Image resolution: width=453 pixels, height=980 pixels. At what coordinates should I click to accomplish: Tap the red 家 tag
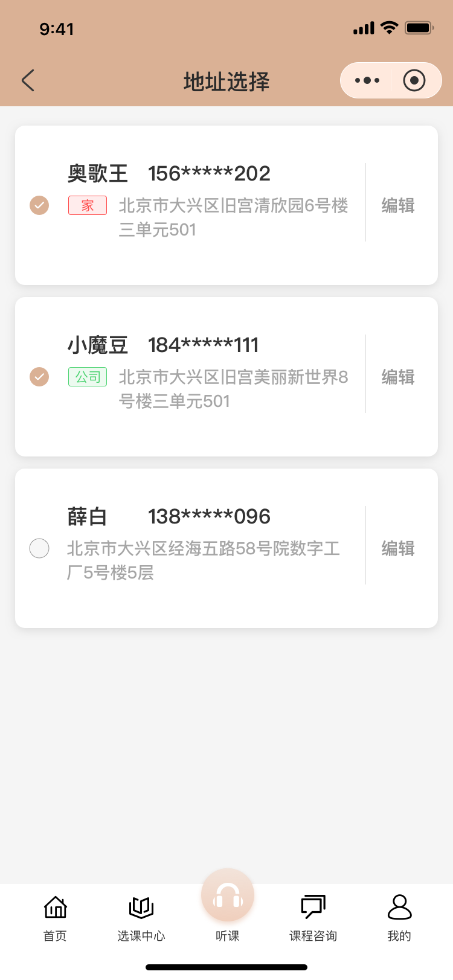click(88, 205)
